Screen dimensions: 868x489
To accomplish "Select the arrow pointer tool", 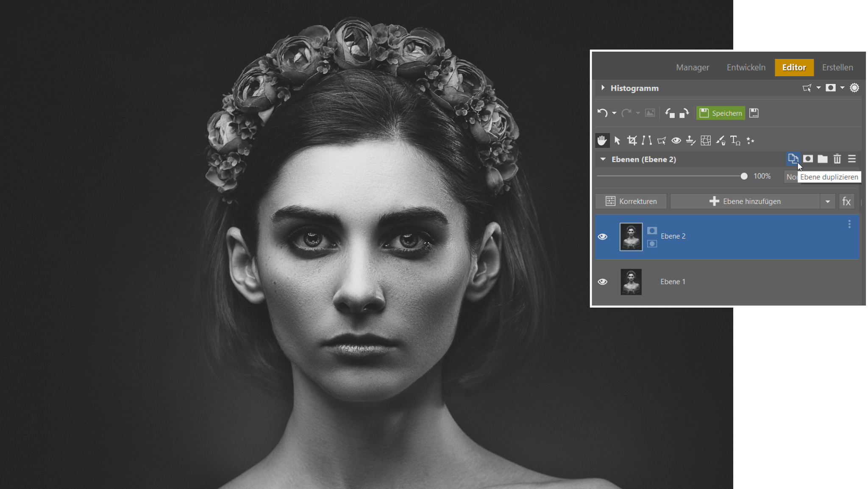I will point(617,140).
